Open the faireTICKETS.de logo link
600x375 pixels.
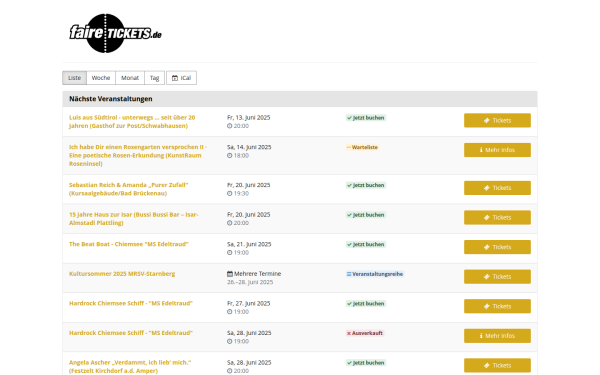pos(115,33)
